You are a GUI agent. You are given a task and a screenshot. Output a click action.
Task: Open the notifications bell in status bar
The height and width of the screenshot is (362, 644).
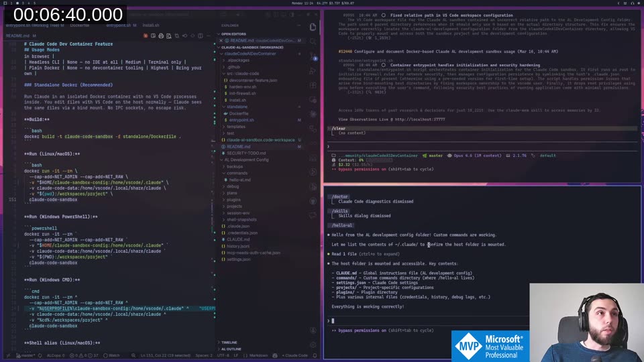314,355
